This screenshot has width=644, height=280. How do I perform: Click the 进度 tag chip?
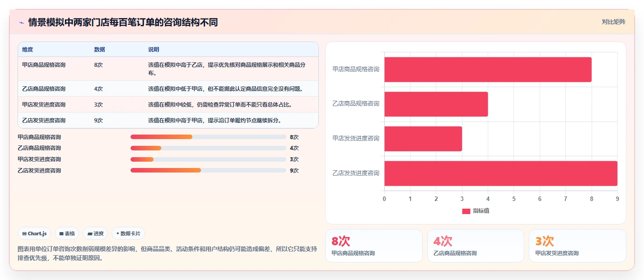(95, 233)
